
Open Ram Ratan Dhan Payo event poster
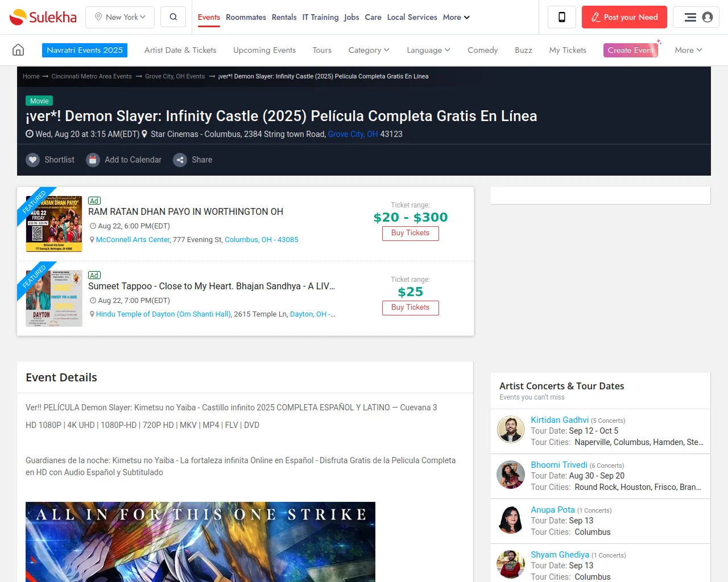pyautogui.click(x=54, y=224)
